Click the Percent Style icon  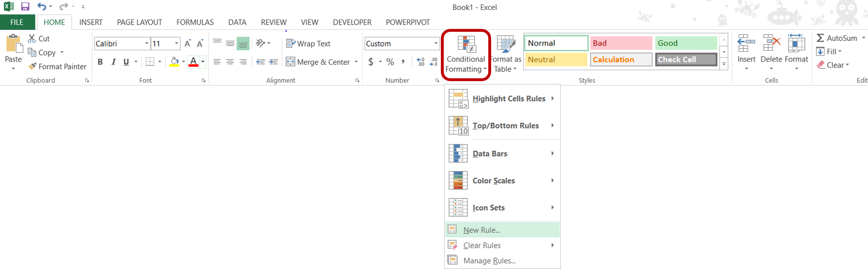tap(390, 62)
